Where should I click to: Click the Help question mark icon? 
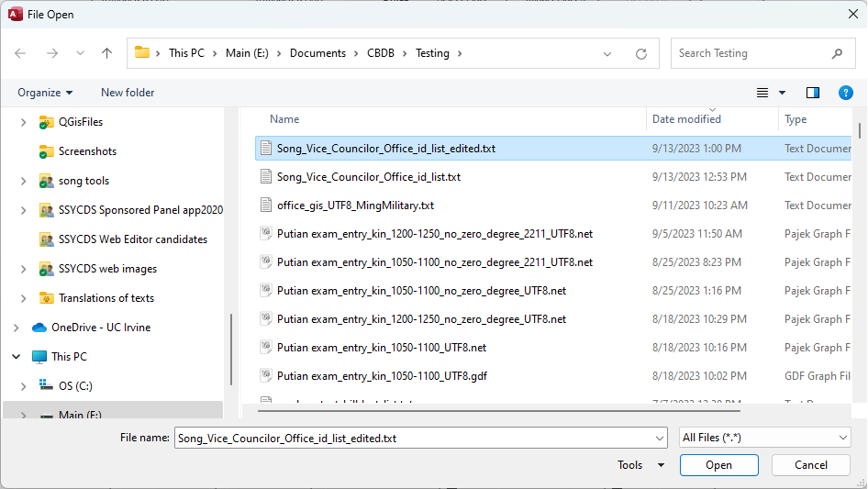point(846,93)
